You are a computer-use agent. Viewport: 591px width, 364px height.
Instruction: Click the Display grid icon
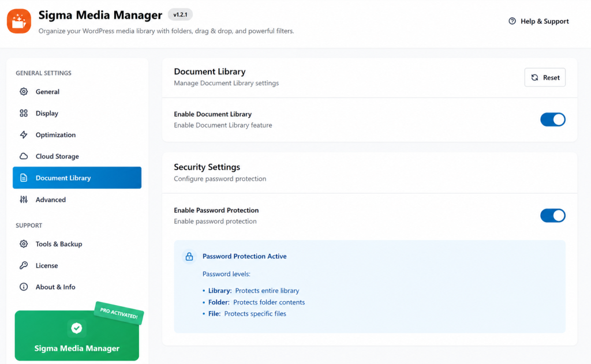[24, 113]
